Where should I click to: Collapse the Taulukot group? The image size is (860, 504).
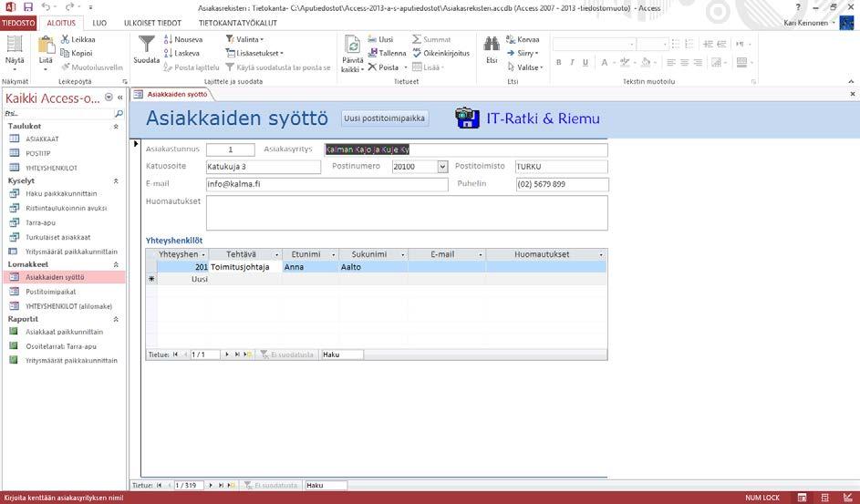(x=116, y=127)
